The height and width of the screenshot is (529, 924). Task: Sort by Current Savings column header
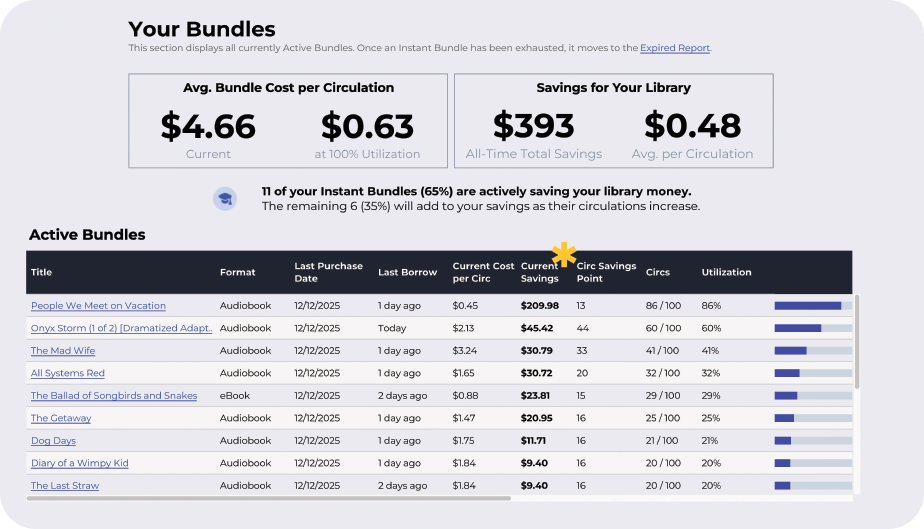[x=540, y=272]
